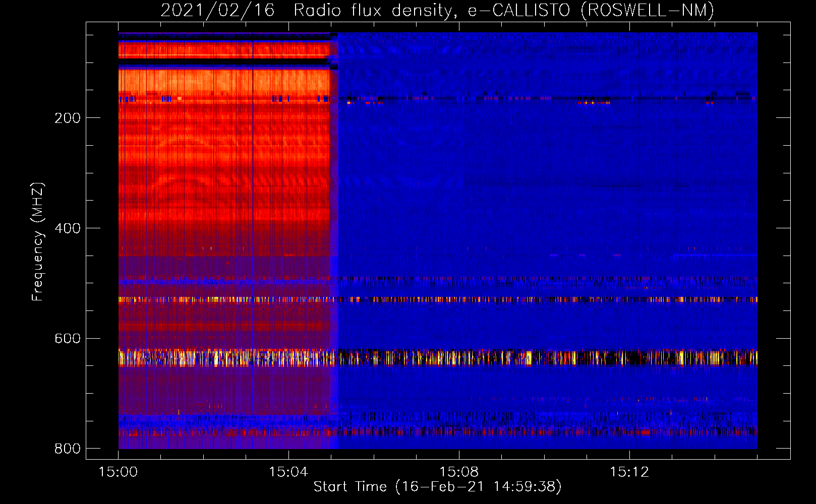Click the 600 frequency tick label
The image size is (816, 504).
68,339
